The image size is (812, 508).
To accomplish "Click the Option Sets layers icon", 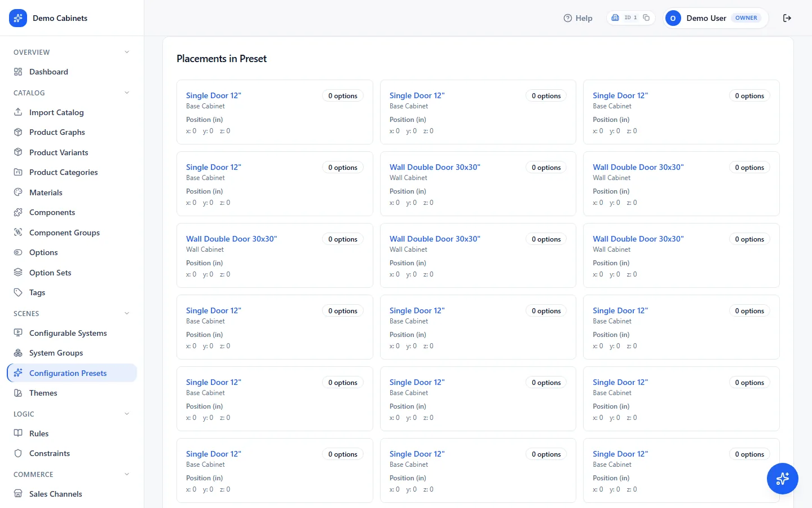I will 18,272.
